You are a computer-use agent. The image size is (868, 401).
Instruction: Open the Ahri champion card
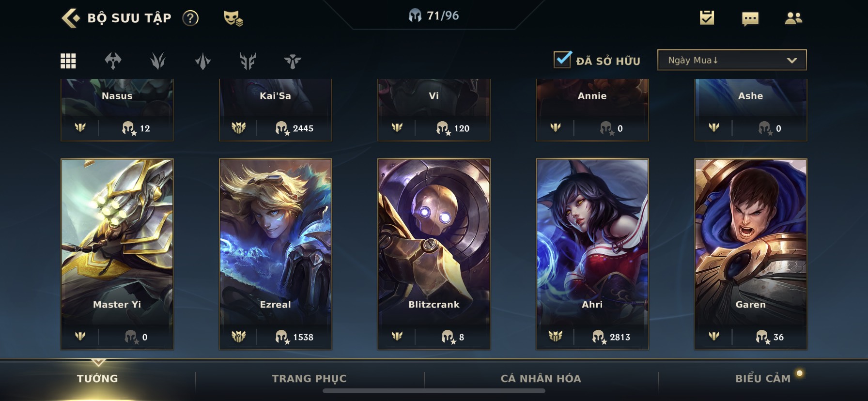(592, 254)
